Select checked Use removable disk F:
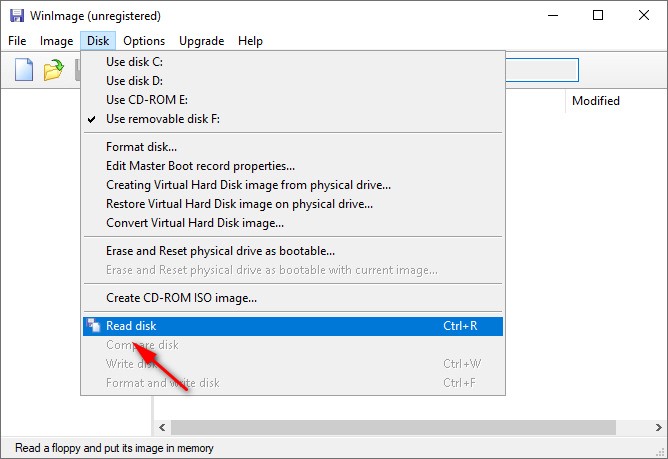Viewport: 668px width, 459px height. coord(293,119)
